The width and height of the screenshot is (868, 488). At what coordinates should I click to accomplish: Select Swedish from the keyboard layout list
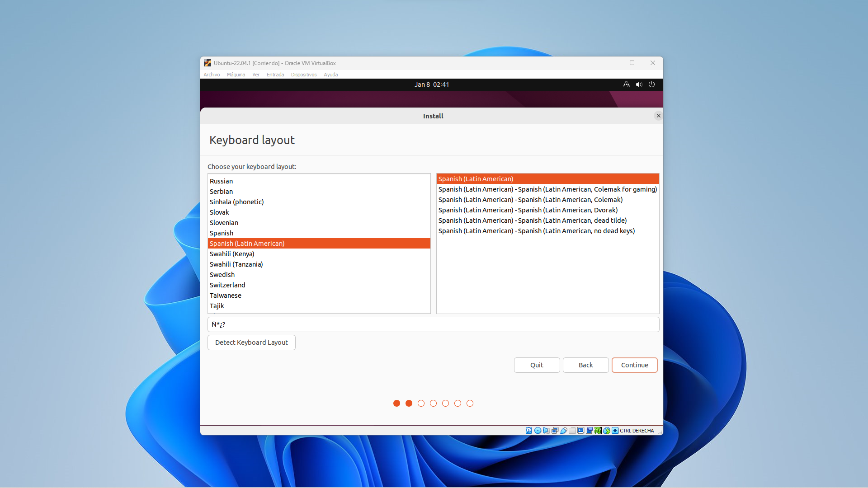[222, 274]
